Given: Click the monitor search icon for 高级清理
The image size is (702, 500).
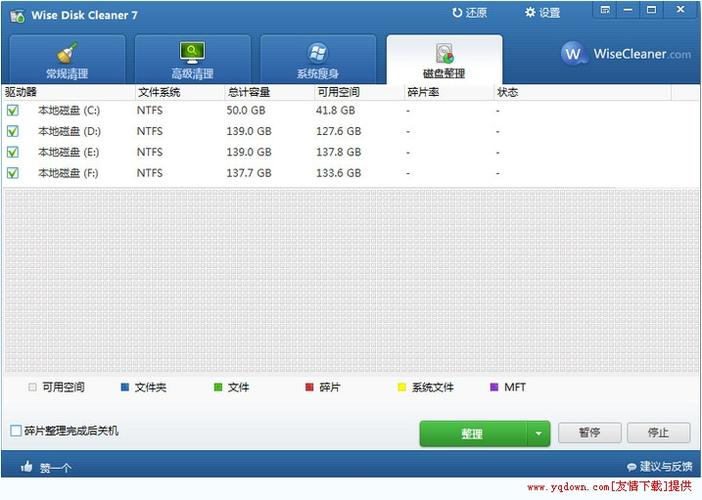Looking at the screenshot, I should point(192,52).
